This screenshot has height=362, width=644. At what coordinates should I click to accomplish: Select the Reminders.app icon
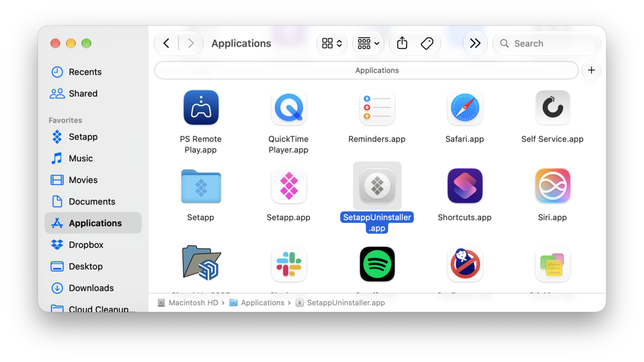click(x=377, y=108)
